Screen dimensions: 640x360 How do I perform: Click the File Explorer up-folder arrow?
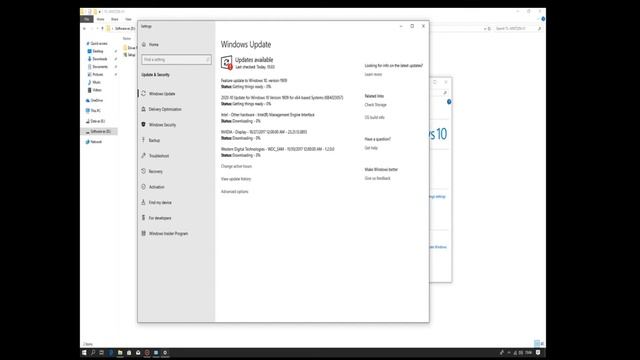tap(102, 29)
